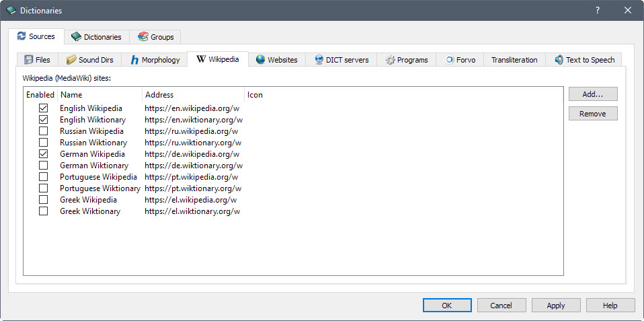The height and width of the screenshot is (321, 644).
Task: Click the Websites globe icon
Action: 260,60
